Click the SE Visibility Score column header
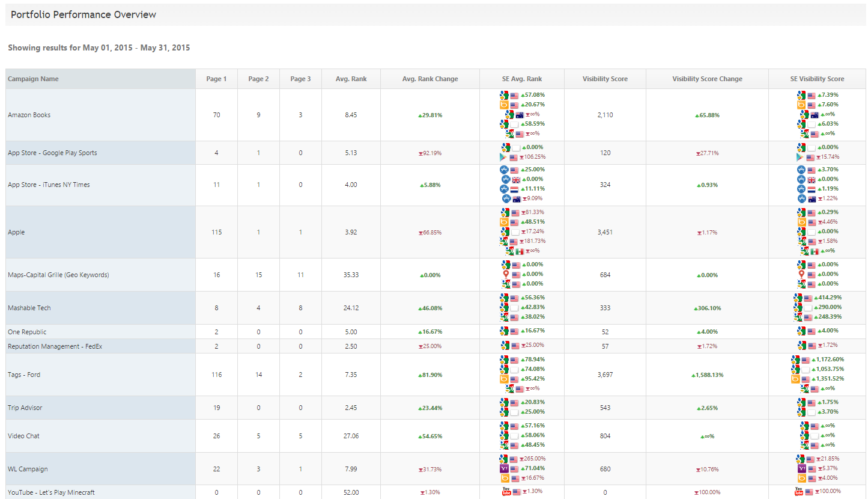The width and height of the screenshot is (868, 499). pyautogui.click(x=817, y=79)
